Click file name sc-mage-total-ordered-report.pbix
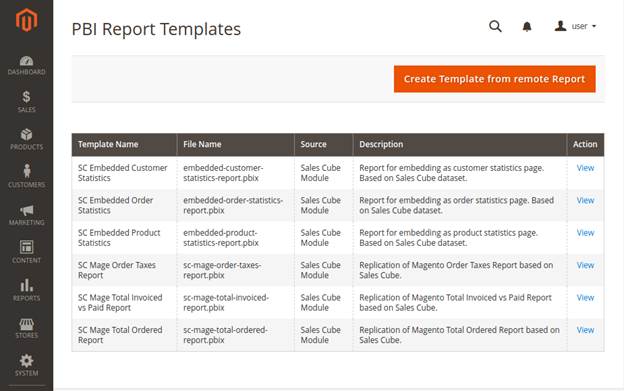The height and width of the screenshot is (391, 624). click(x=225, y=335)
